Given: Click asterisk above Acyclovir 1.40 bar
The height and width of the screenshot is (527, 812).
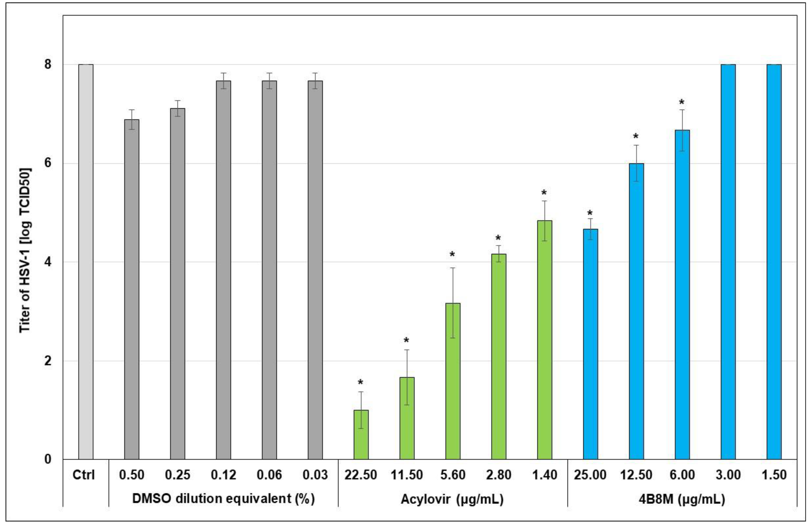Looking at the screenshot, I should coord(544,193).
